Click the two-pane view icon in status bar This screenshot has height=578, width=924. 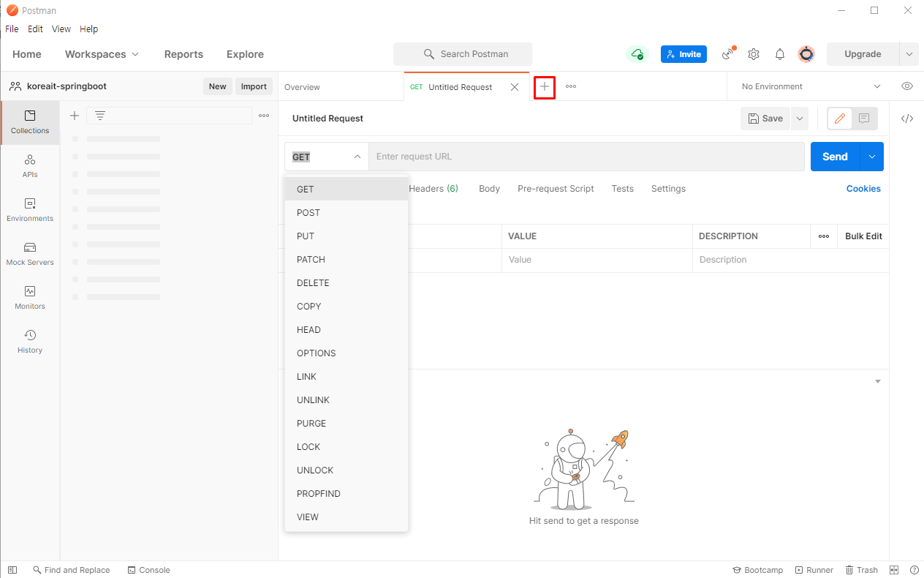(x=894, y=570)
